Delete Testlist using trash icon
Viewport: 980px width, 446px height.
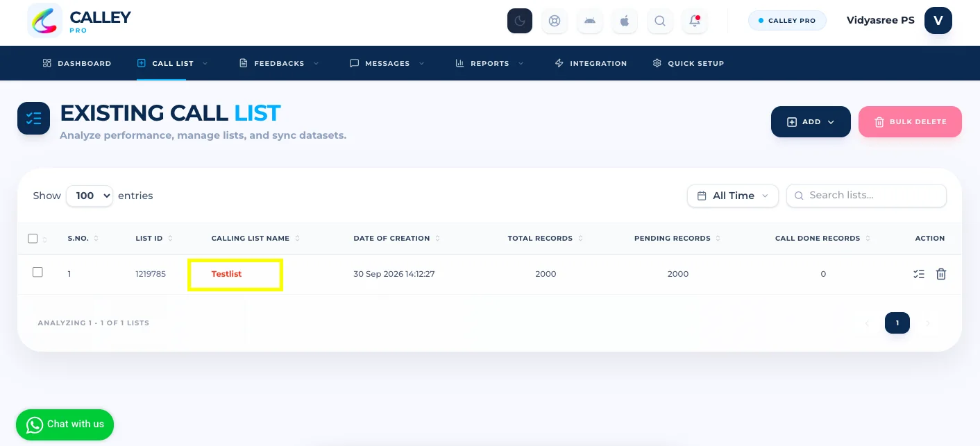coord(941,274)
